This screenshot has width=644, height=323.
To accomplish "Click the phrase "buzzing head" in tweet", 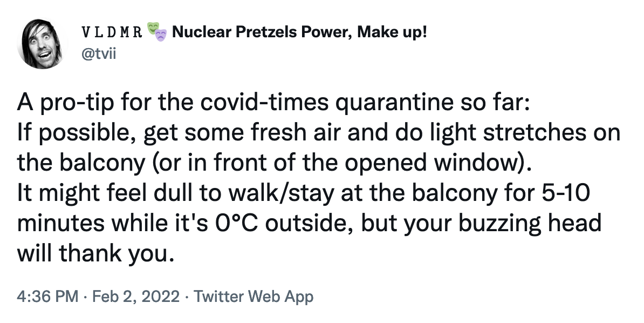I will point(530,224).
